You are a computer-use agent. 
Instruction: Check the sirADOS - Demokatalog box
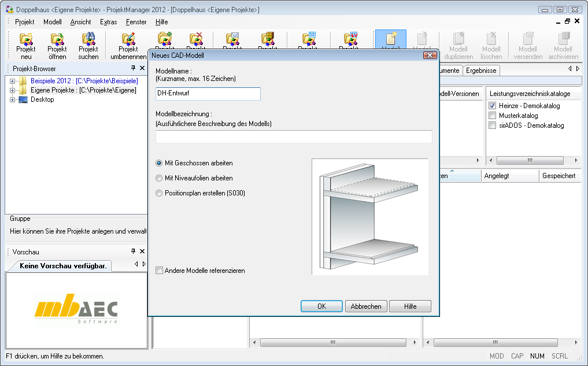point(493,125)
